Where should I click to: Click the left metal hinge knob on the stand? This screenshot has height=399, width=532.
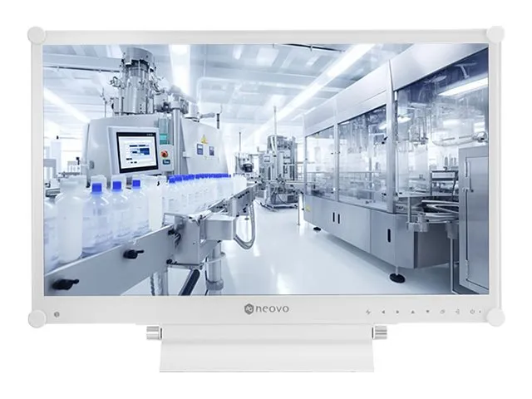(153, 333)
